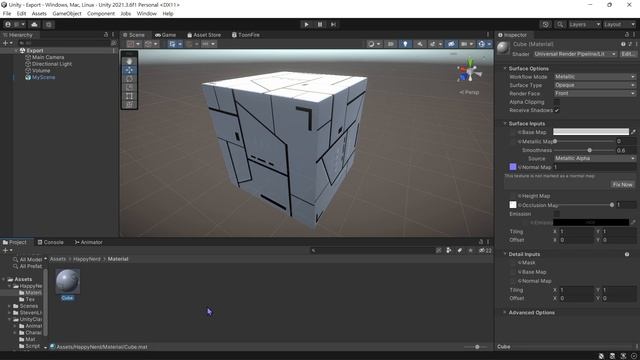Toggle scene lighting lightbulb button
Viewport: 640px width, 360px height.
click(405, 44)
